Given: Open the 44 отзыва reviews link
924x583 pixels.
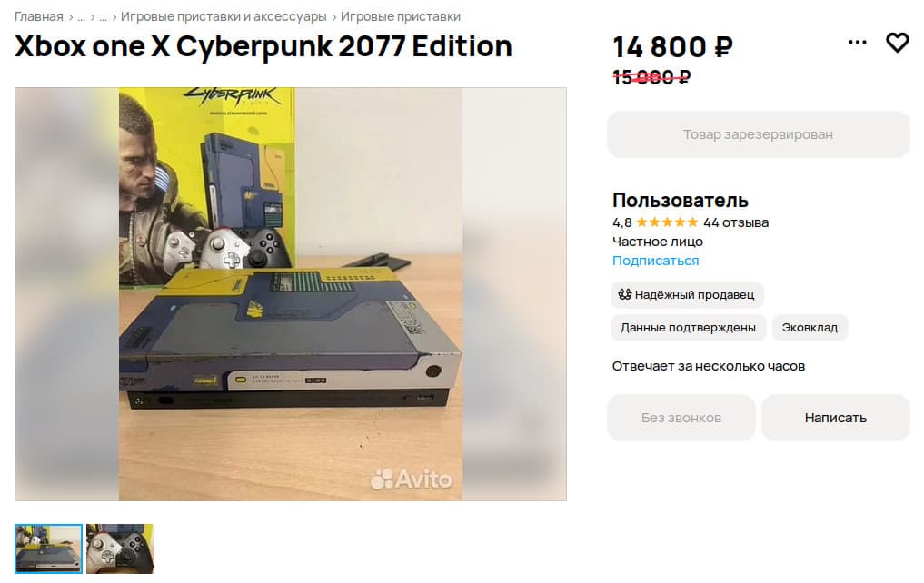Looking at the screenshot, I should [x=736, y=222].
